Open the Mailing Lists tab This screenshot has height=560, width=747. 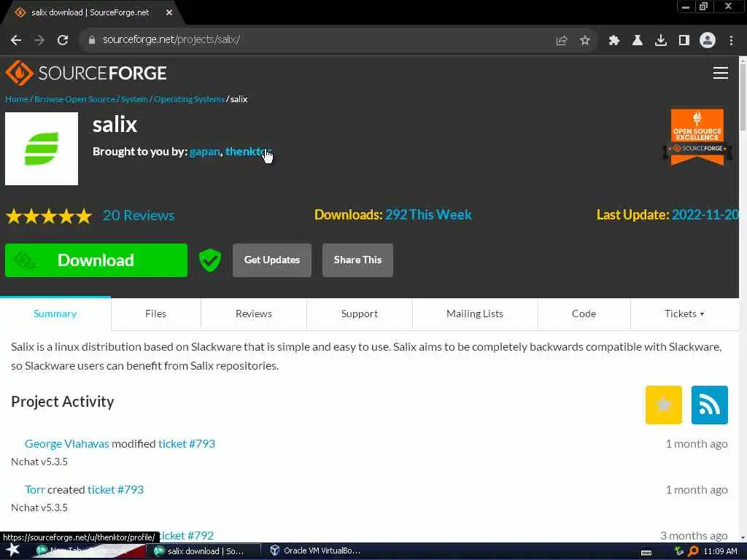475,314
